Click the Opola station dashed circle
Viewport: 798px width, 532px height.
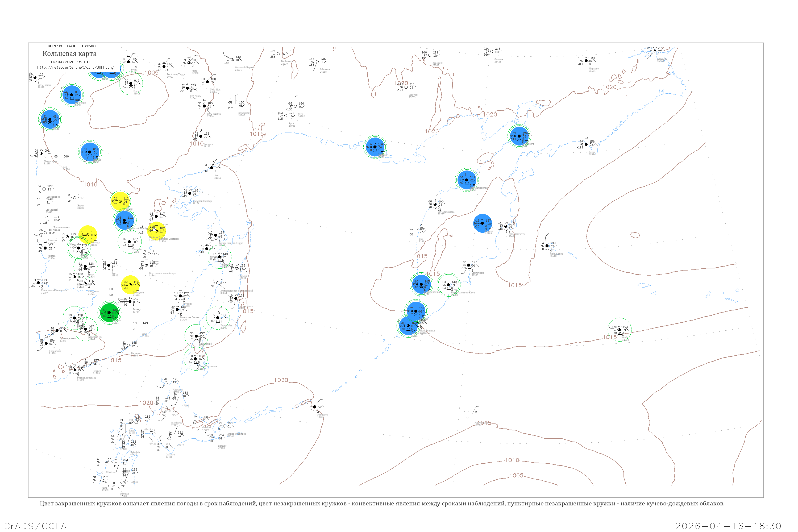(x=619, y=330)
